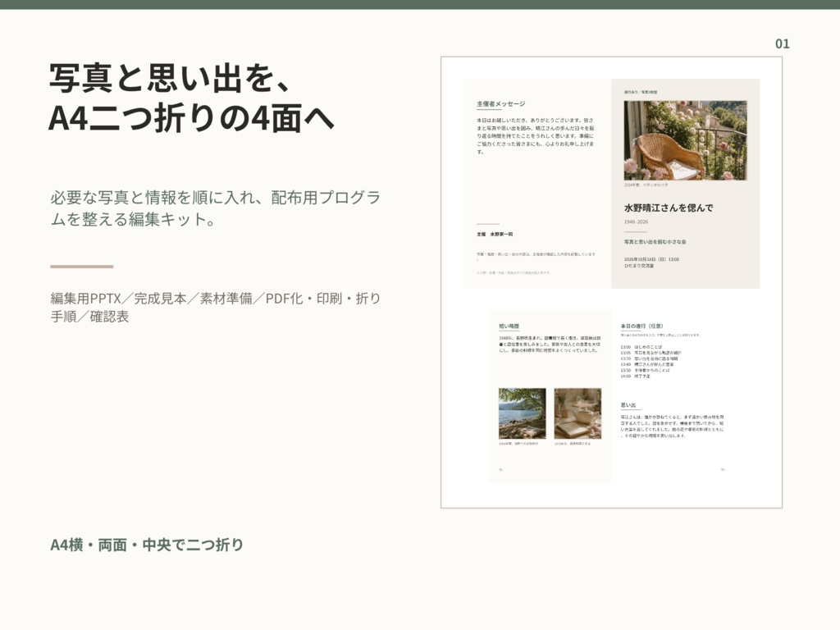The height and width of the screenshot is (630, 840).
Task: Click the main title 写真と思い出を、
Action: pyautogui.click(x=171, y=78)
